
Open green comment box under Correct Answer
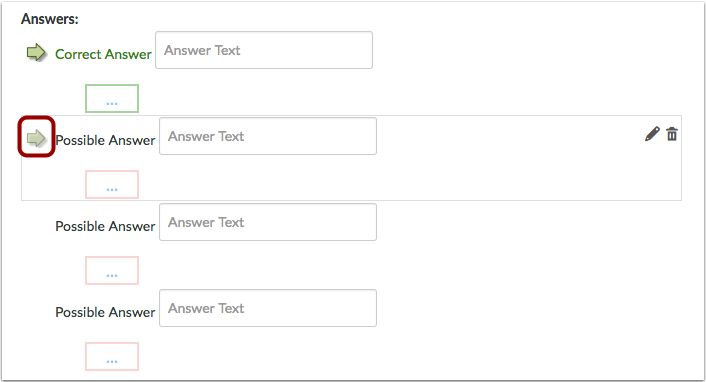112,98
